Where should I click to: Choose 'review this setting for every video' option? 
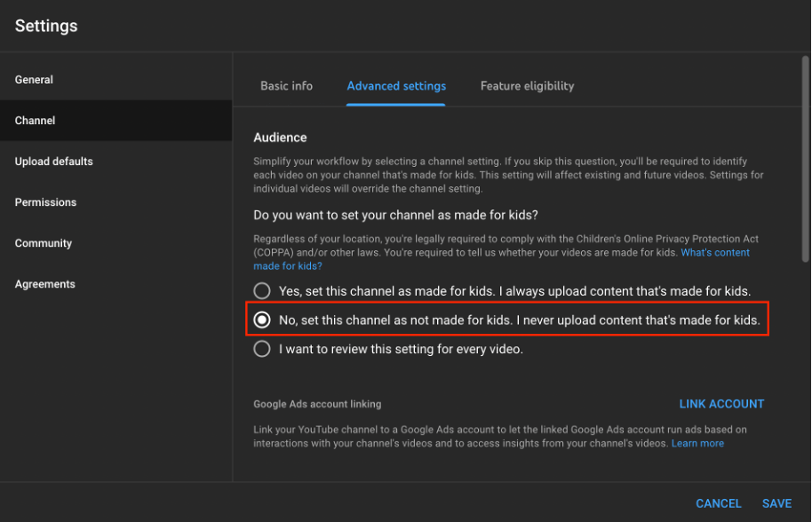coord(261,349)
